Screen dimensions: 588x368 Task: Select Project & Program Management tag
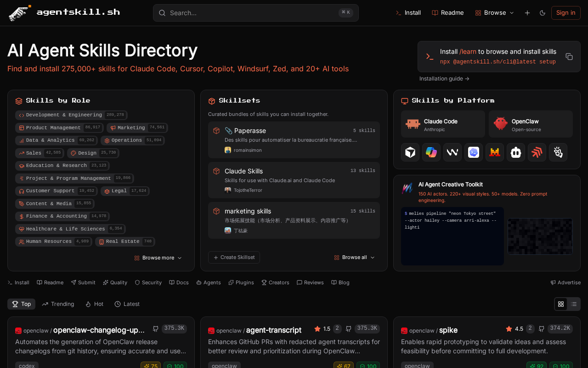74,178
